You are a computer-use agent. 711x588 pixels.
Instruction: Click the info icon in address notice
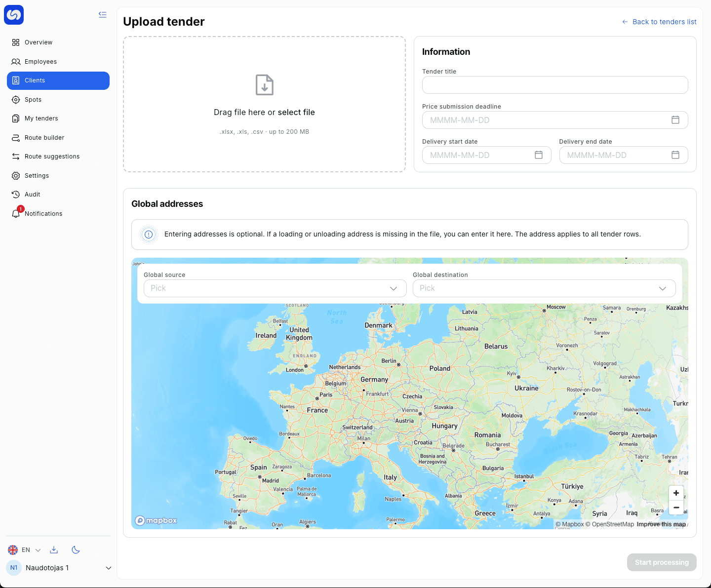149,235
